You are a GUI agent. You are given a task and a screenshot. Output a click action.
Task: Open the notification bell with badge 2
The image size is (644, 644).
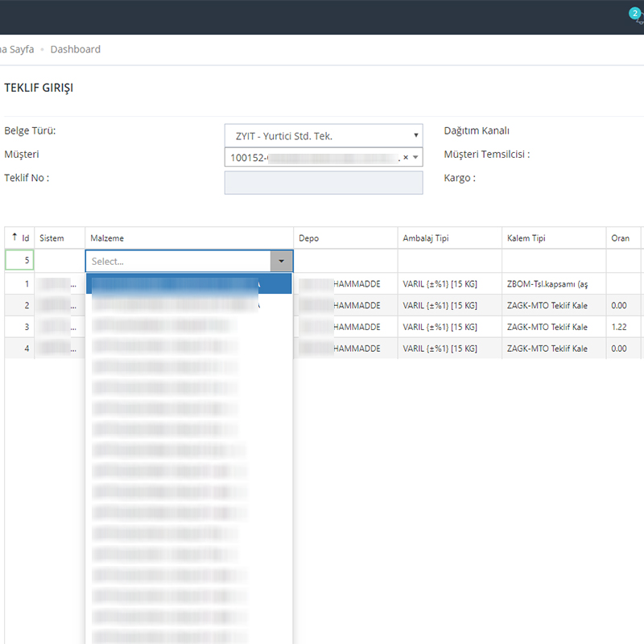coord(637,15)
